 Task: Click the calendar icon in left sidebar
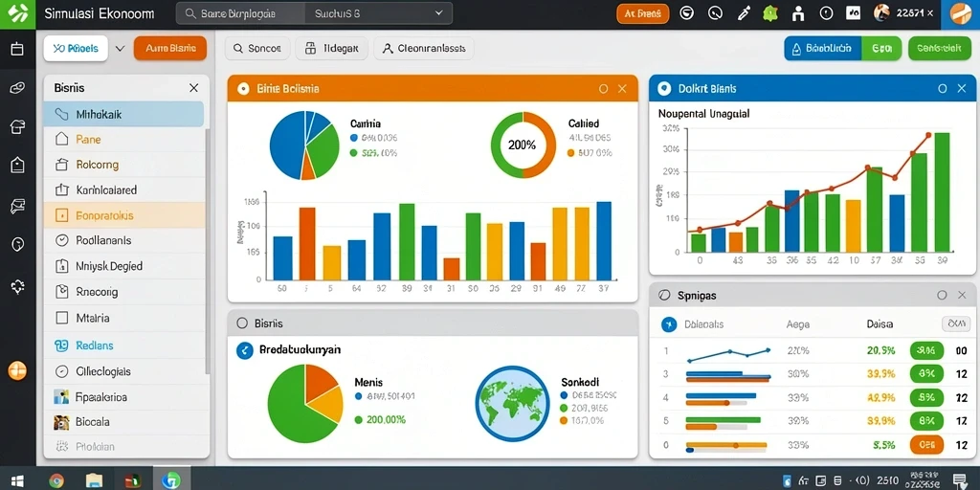(x=17, y=49)
